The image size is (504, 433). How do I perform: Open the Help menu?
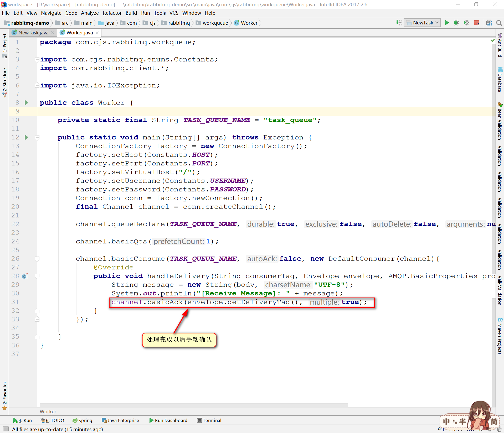210,13
